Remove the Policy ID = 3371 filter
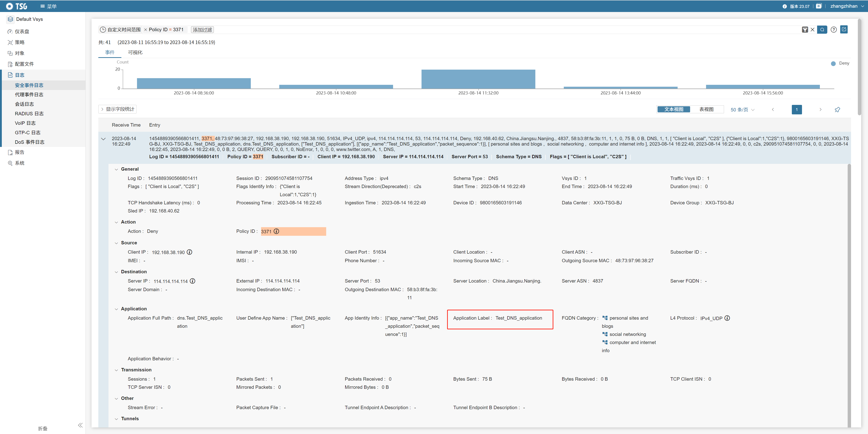 click(146, 30)
